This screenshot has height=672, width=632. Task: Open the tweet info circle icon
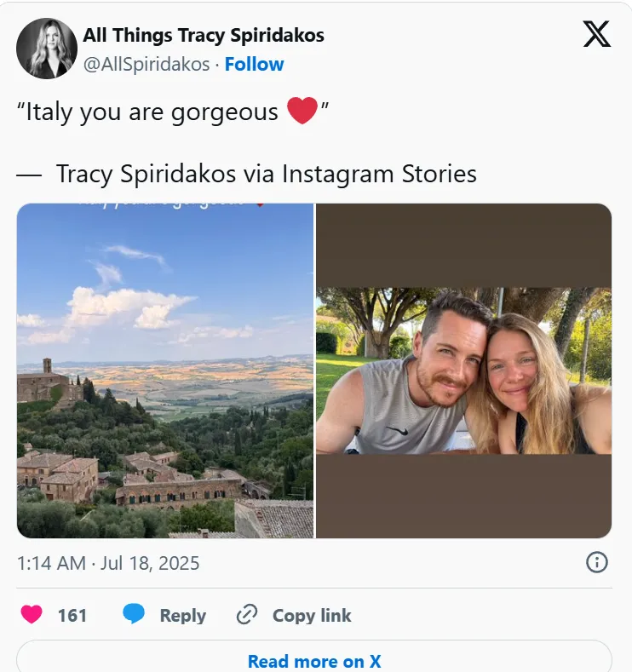click(x=596, y=562)
